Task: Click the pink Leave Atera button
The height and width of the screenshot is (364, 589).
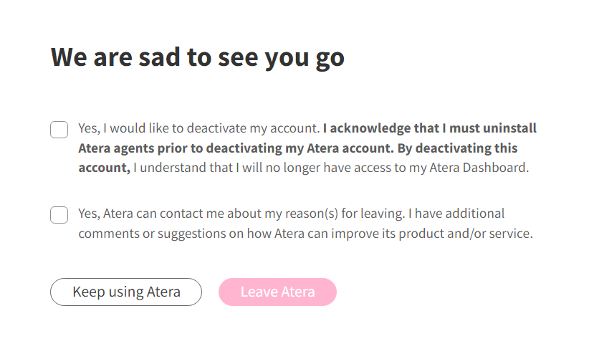Action: tap(277, 292)
